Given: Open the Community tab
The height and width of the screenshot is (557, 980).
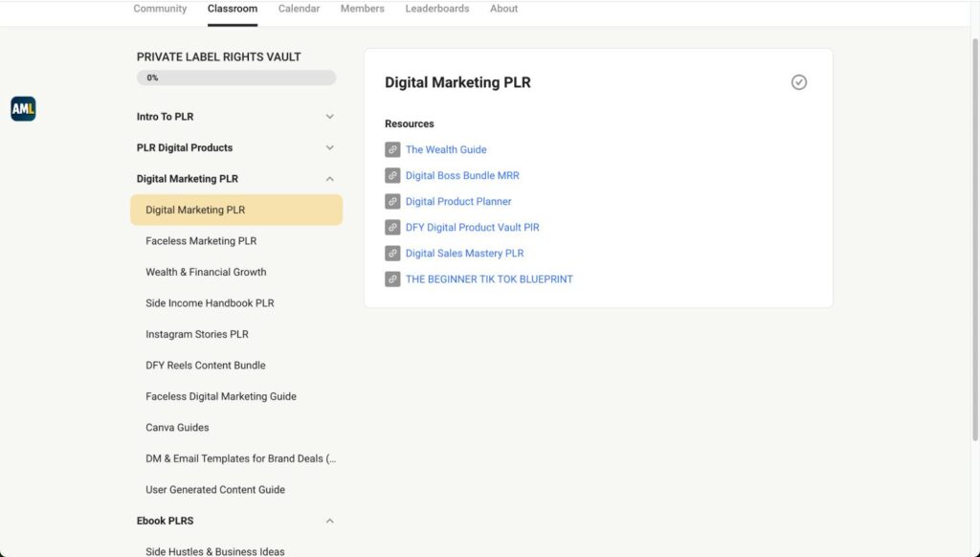Looking at the screenshot, I should pyautogui.click(x=160, y=9).
